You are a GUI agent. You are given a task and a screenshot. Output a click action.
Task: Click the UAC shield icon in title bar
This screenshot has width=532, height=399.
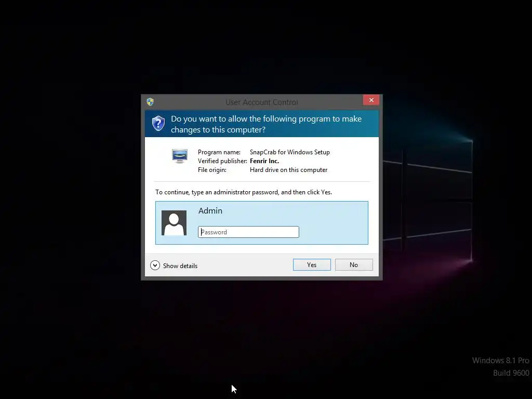150,102
